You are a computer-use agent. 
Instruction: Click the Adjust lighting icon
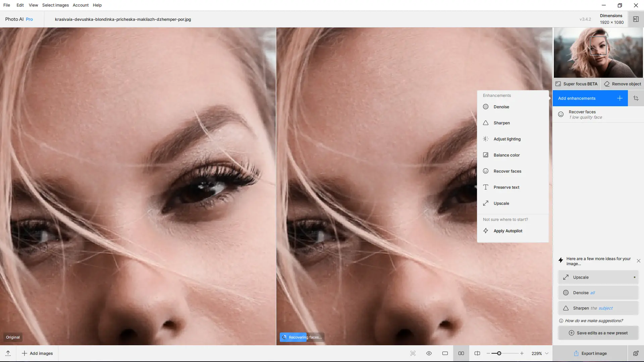coord(485,139)
